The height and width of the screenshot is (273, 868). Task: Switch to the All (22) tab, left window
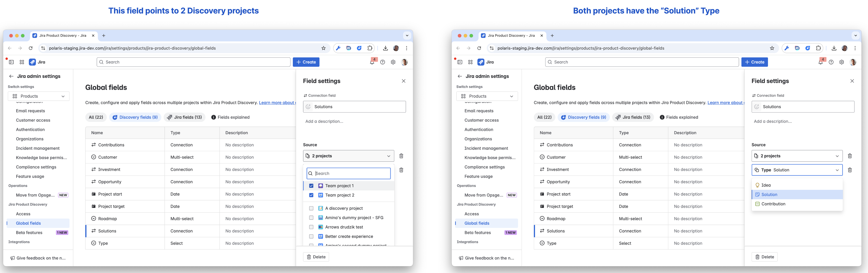(96, 117)
